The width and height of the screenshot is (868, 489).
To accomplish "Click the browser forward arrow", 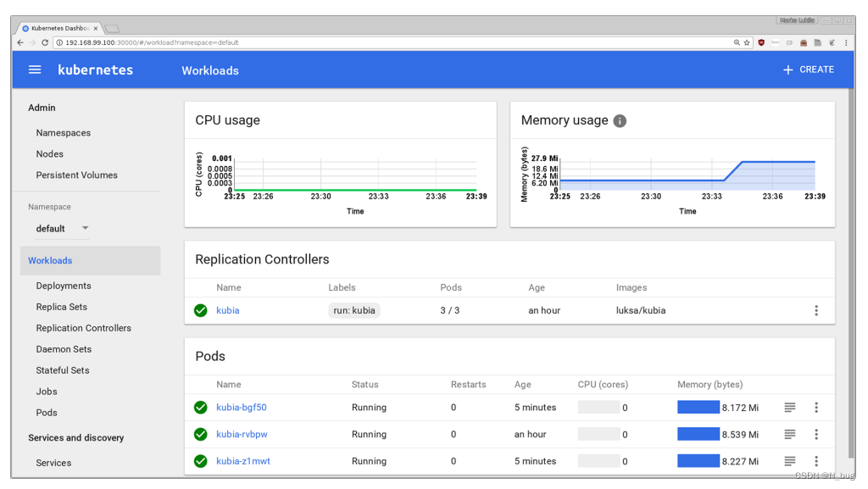I will point(33,42).
